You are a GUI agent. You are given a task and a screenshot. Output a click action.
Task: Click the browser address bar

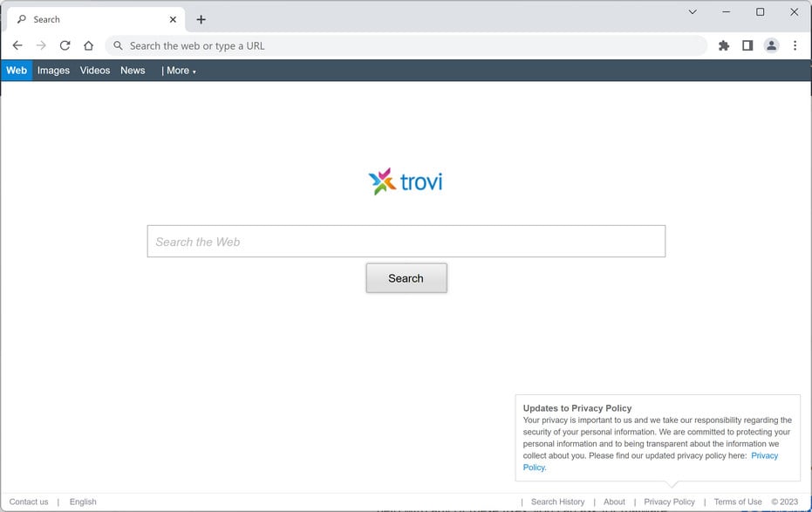[406, 45]
